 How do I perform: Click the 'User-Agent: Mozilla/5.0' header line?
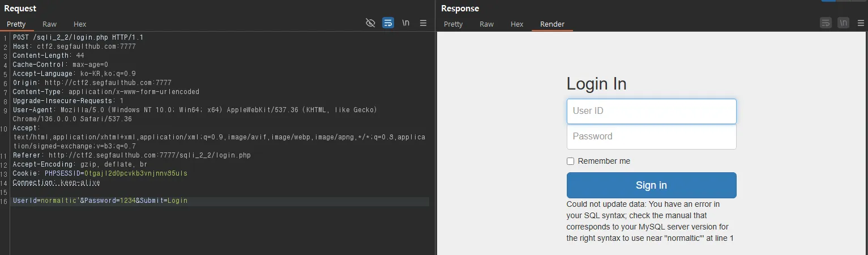[x=195, y=114]
